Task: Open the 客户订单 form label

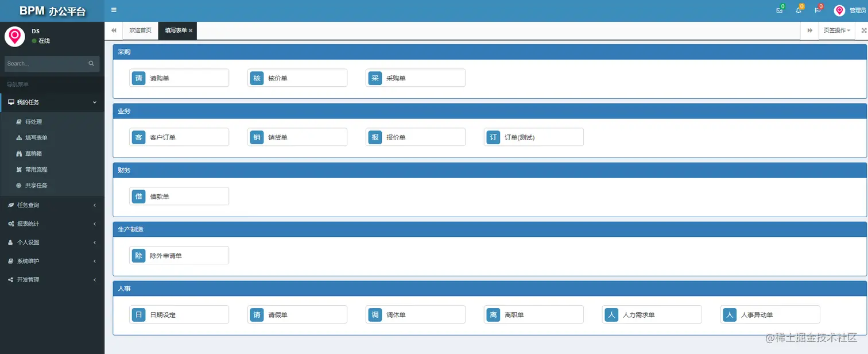Action: [162, 137]
